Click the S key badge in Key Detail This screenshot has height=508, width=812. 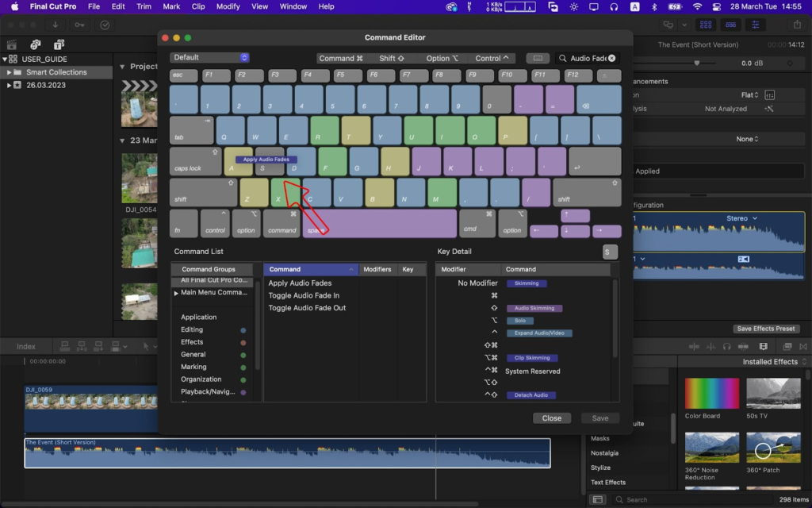coord(610,252)
